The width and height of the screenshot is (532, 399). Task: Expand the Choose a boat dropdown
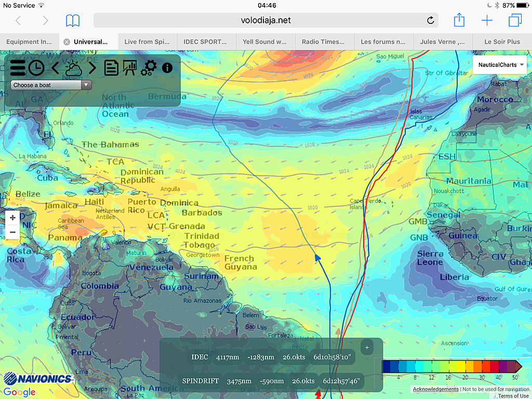click(x=51, y=85)
